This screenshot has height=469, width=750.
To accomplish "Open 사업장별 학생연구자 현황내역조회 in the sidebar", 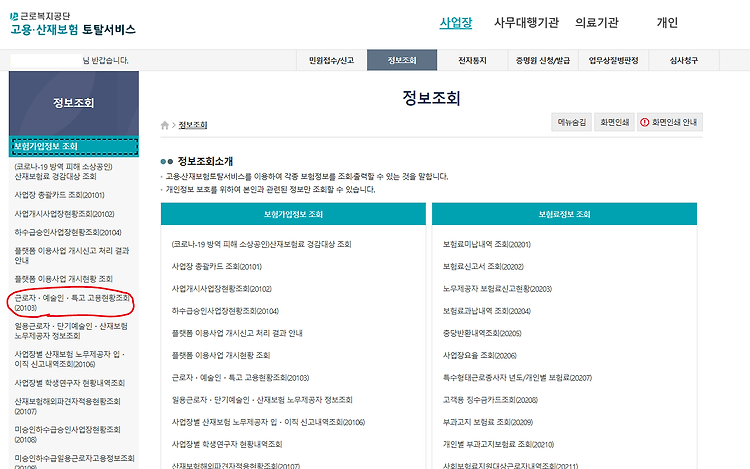I will tap(69, 383).
